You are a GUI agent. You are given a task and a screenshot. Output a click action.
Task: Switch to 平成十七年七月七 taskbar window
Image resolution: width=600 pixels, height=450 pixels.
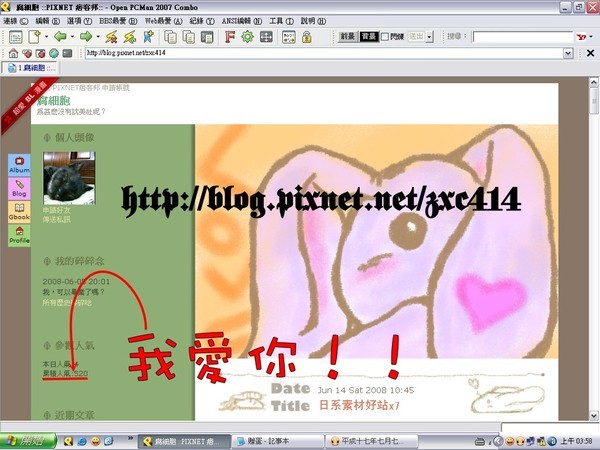371,441
